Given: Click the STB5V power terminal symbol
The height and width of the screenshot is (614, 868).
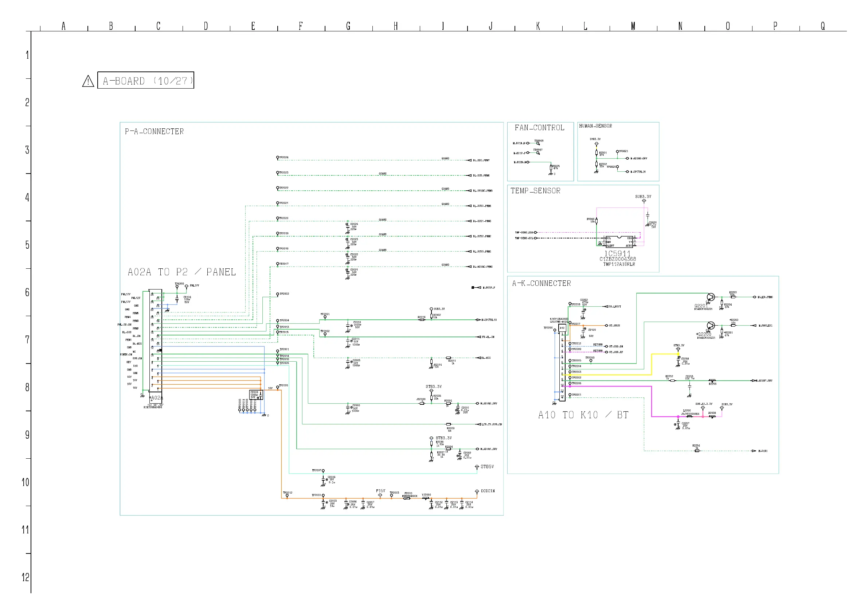Looking at the screenshot, I should pos(477,467).
